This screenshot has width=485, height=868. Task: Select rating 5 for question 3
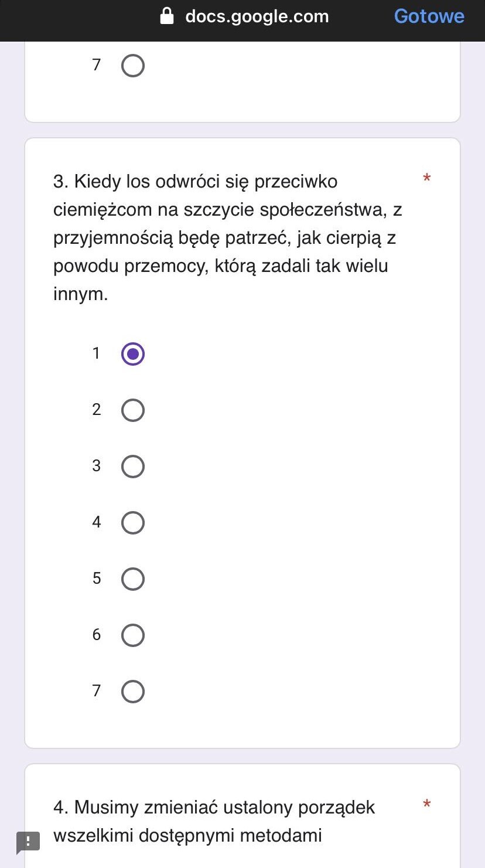pyautogui.click(x=133, y=579)
